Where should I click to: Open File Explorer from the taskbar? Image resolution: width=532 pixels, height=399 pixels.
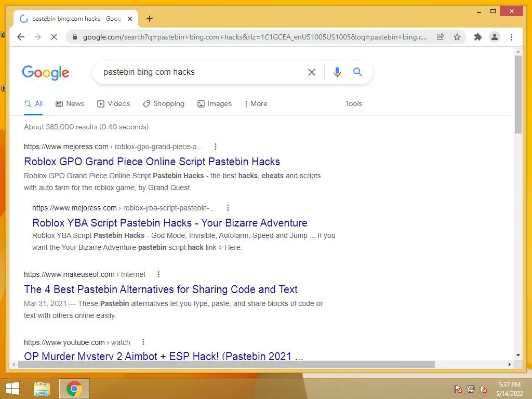(42, 389)
